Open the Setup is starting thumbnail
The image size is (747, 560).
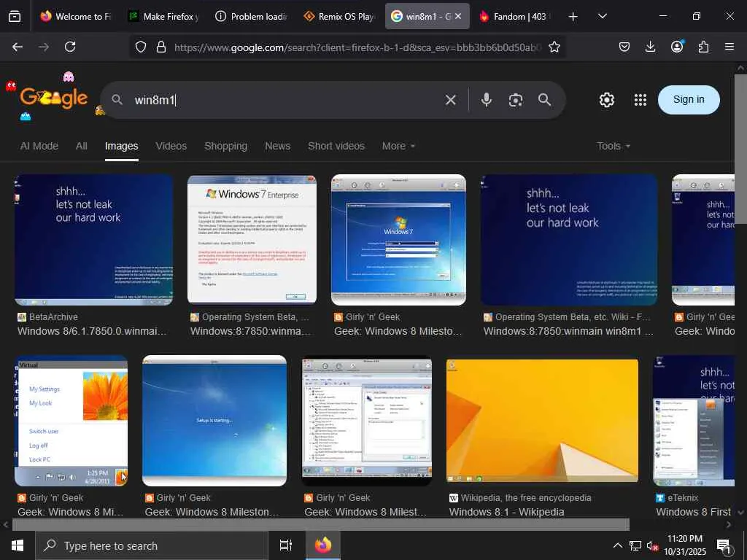214,421
